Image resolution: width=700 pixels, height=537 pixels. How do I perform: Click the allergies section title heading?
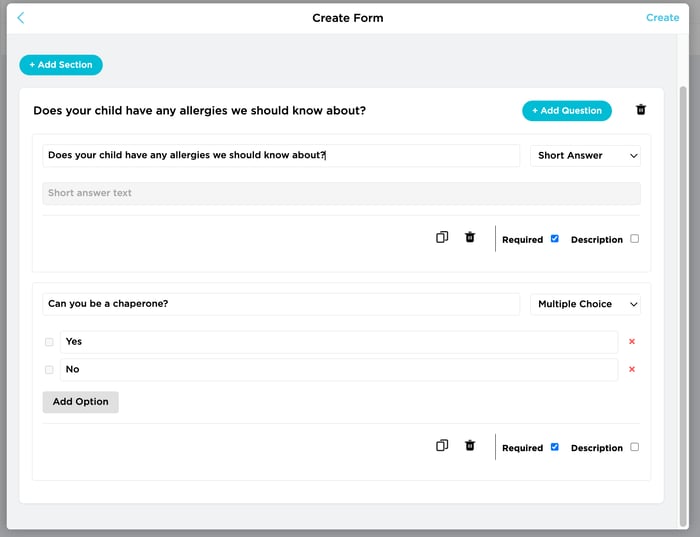coord(200,111)
